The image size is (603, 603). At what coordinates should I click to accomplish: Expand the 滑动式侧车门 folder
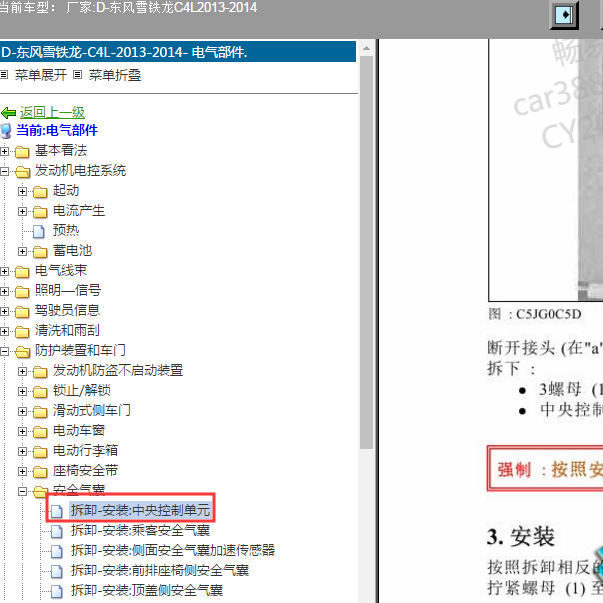pyautogui.click(x=22, y=411)
